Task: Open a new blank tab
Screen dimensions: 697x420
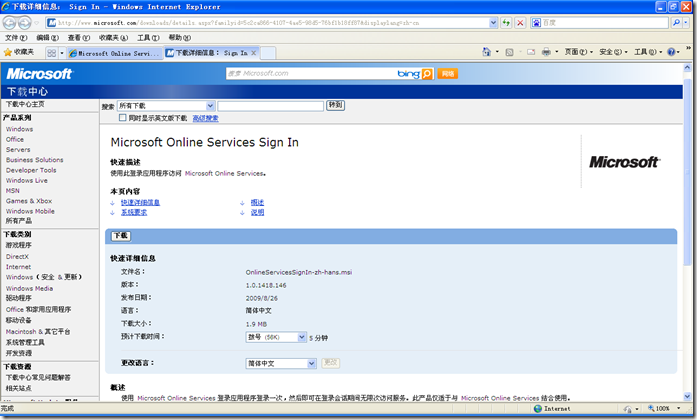Action: click(268, 53)
